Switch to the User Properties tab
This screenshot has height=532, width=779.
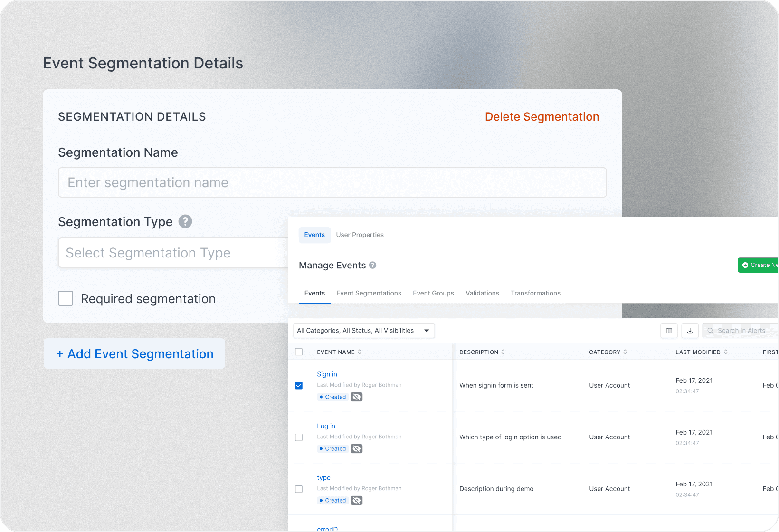tap(360, 235)
